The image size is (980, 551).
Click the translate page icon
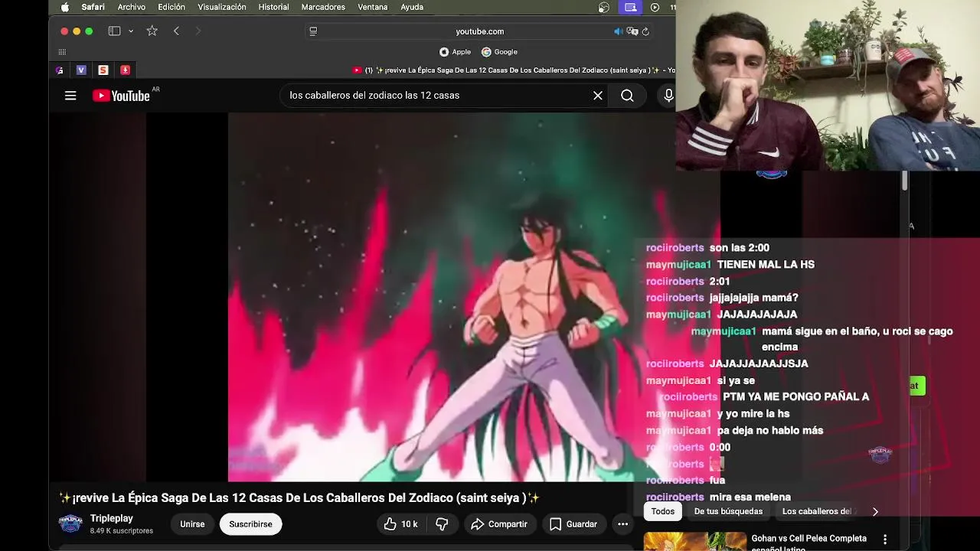632,31
